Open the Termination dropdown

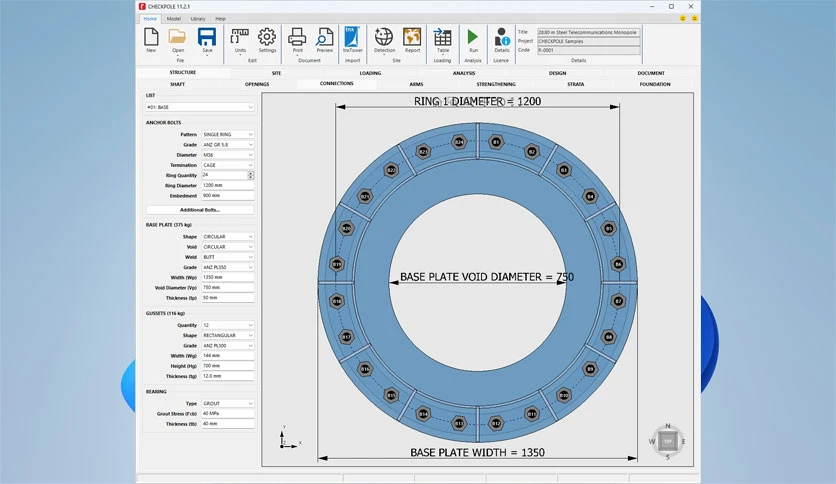[x=228, y=165]
